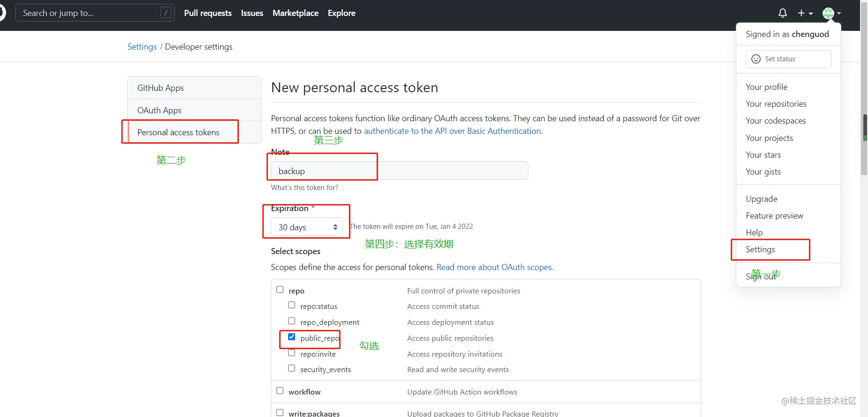This screenshot has height=417, width=868.
Task: Click the 'What's this token for?' hint
Action: (x=304, y=188)
